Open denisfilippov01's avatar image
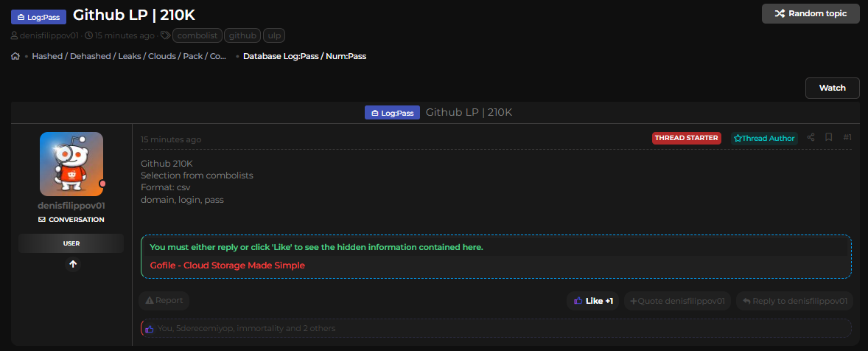 [71, 164]
